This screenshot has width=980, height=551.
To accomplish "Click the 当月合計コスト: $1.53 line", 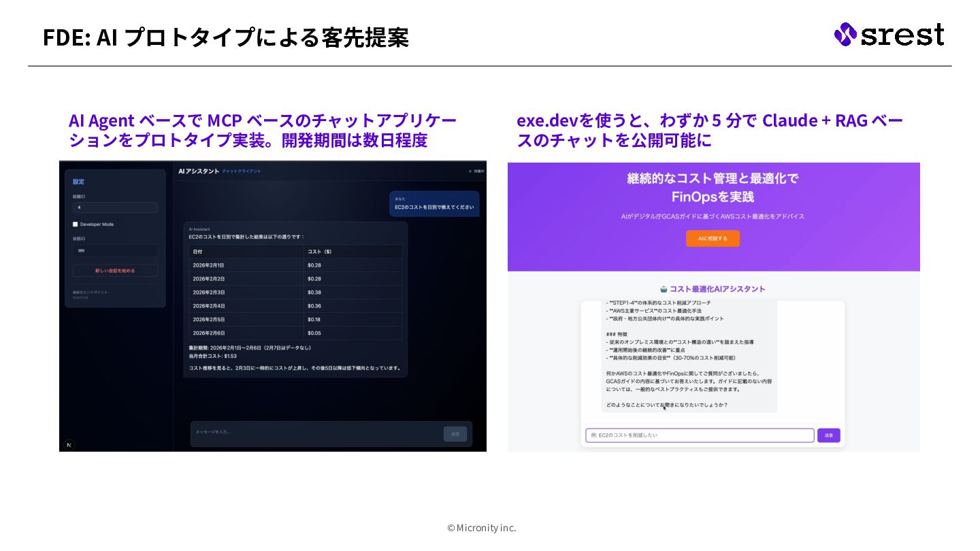I will 213,356.
